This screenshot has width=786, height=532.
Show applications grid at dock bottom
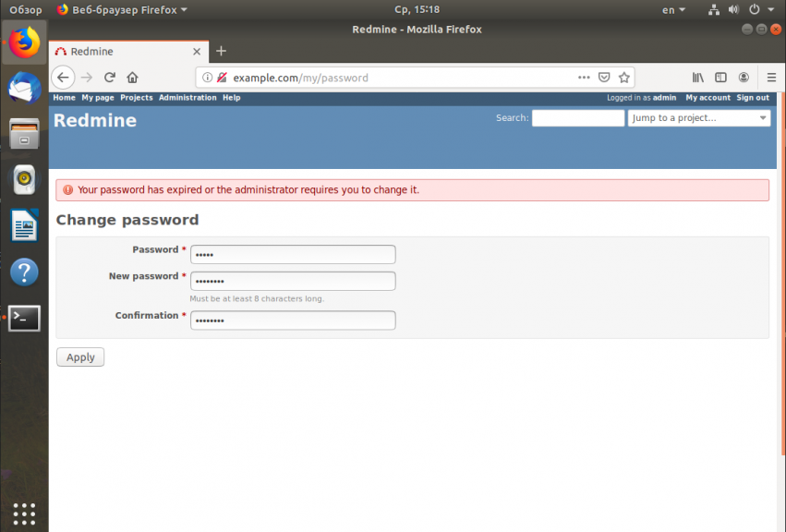pos(24,514)
